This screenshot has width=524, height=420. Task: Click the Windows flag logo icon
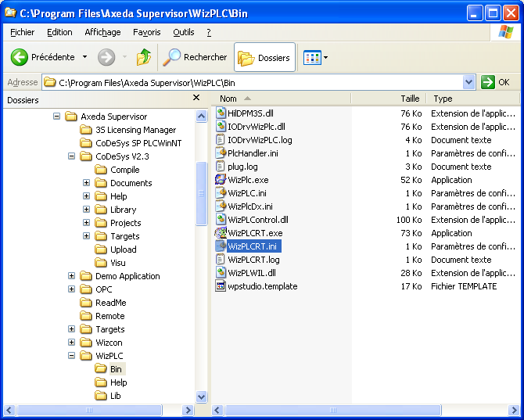[505, 32]
